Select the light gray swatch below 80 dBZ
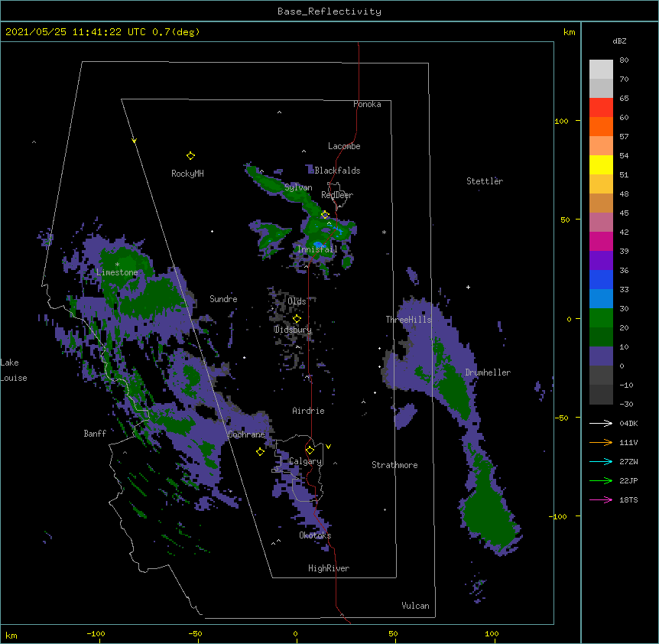This screenshot has width=659, height=644. 601,69
